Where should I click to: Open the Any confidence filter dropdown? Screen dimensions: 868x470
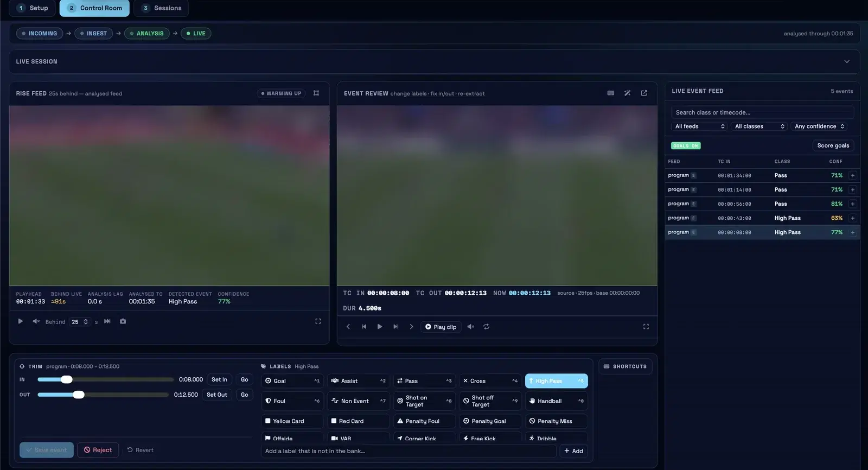pos(819,126)
